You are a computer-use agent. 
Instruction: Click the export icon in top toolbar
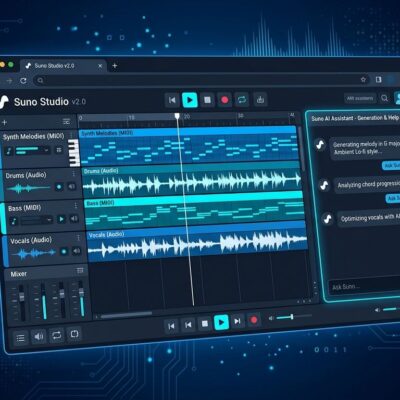(x=260, y=99)
